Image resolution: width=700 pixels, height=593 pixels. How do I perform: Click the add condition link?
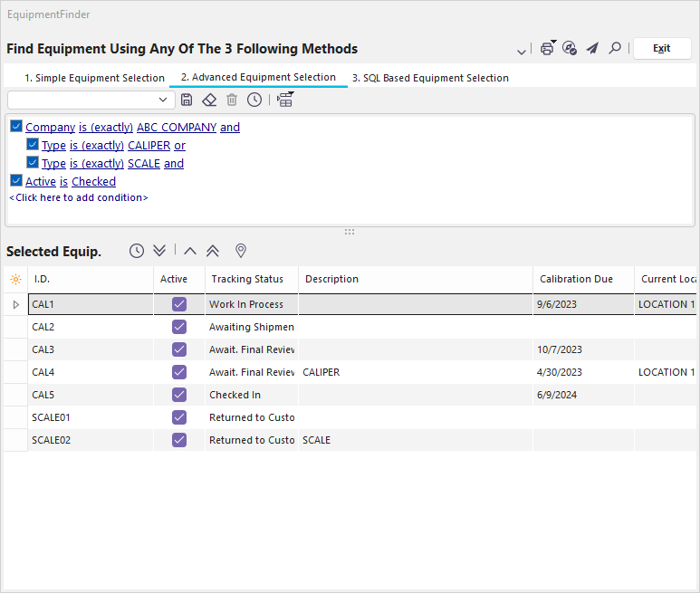[79, 197]
